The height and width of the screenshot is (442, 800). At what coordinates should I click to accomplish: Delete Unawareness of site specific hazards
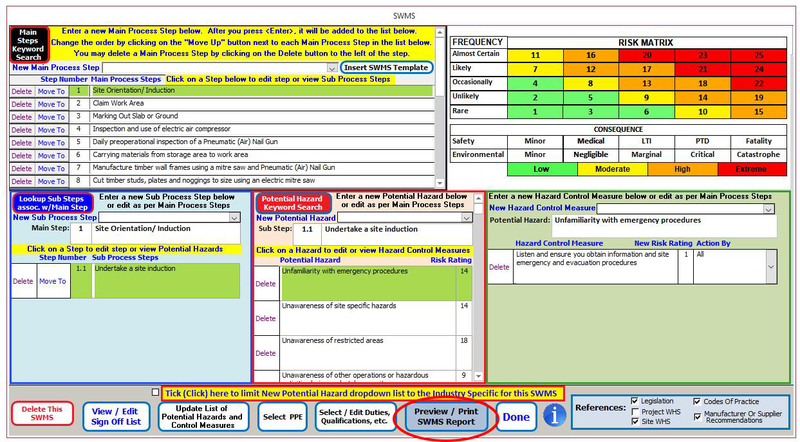tap(266, 318)
